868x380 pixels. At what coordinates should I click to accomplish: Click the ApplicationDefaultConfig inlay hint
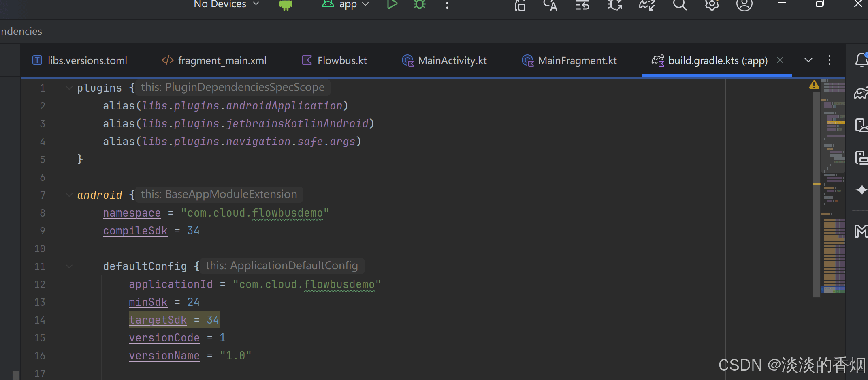coord(282,266)
